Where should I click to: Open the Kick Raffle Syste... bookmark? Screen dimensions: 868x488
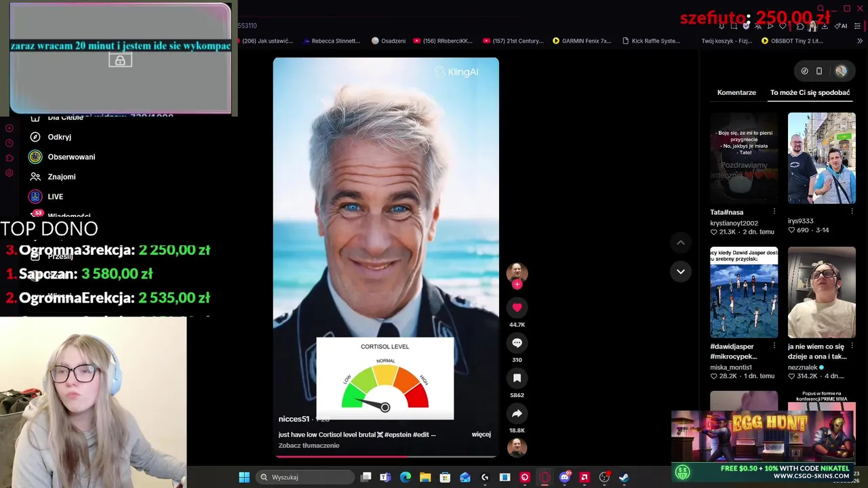[x=650, y=41]
